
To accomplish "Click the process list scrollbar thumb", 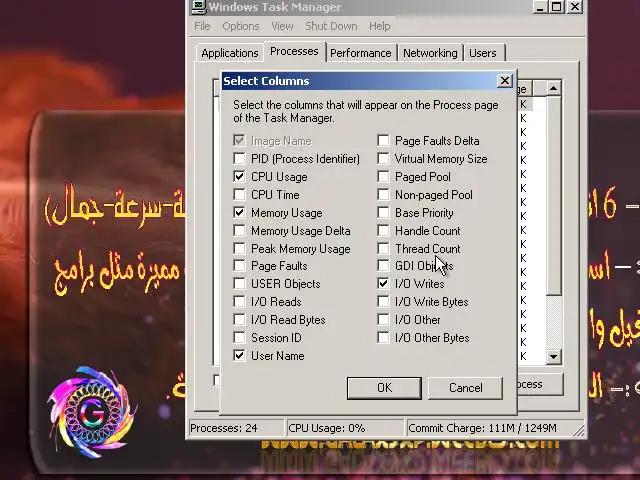I will tap(553, 195).
